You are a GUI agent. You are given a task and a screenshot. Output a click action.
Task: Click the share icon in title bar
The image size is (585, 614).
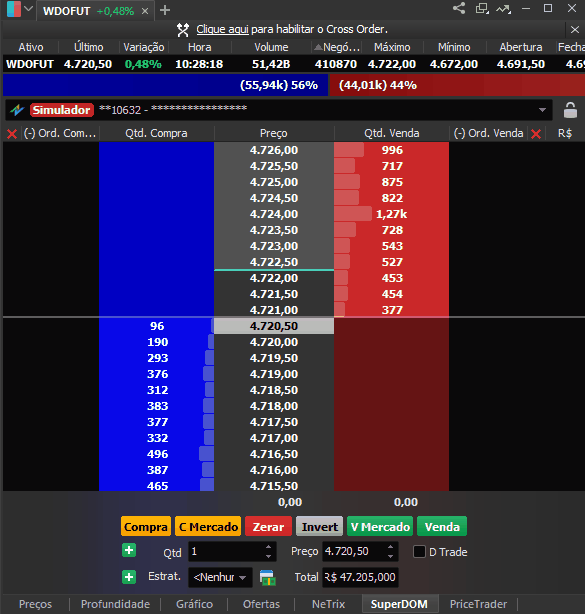459,8
